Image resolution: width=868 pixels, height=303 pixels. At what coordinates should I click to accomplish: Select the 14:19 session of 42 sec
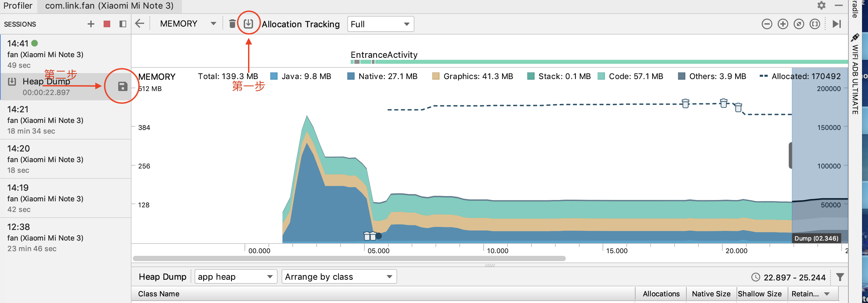point(65,198)
